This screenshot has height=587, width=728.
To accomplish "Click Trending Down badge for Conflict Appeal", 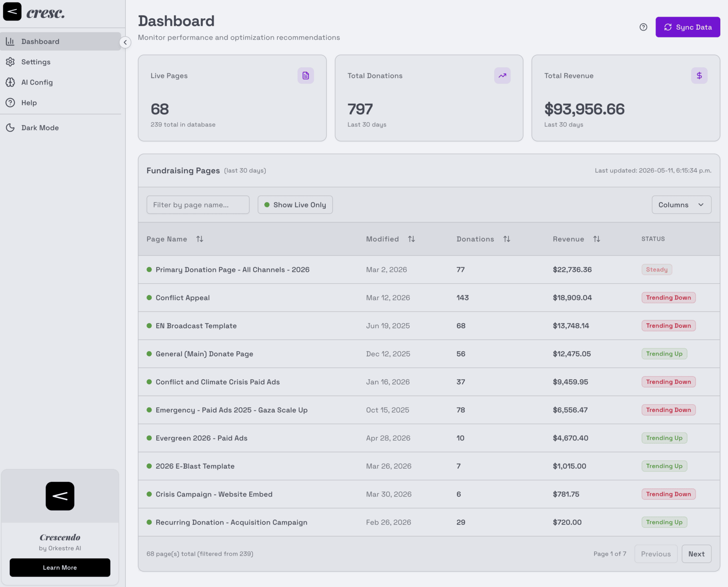I will coord(668,298).
